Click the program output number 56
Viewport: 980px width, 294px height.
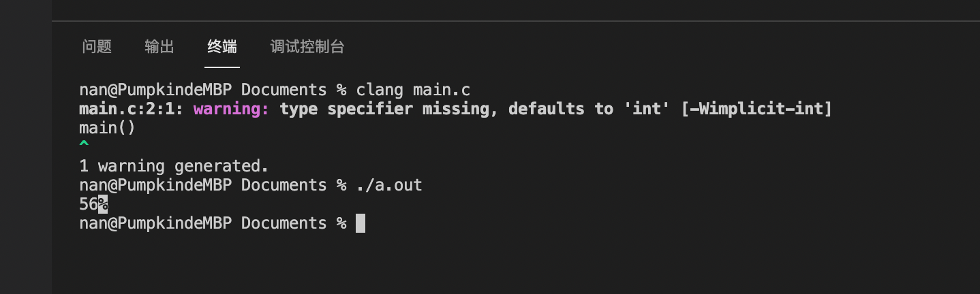coord(89,204)
